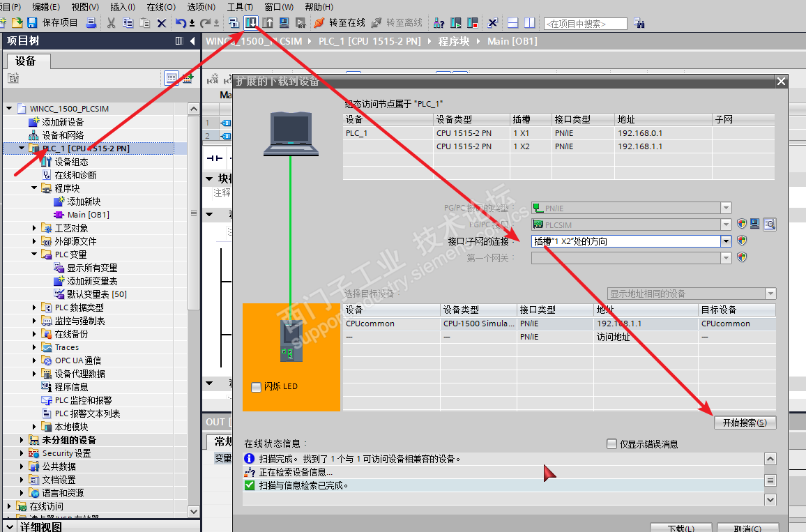Click the 取消(C) button
806x532 pixels.
coord(747,528)
